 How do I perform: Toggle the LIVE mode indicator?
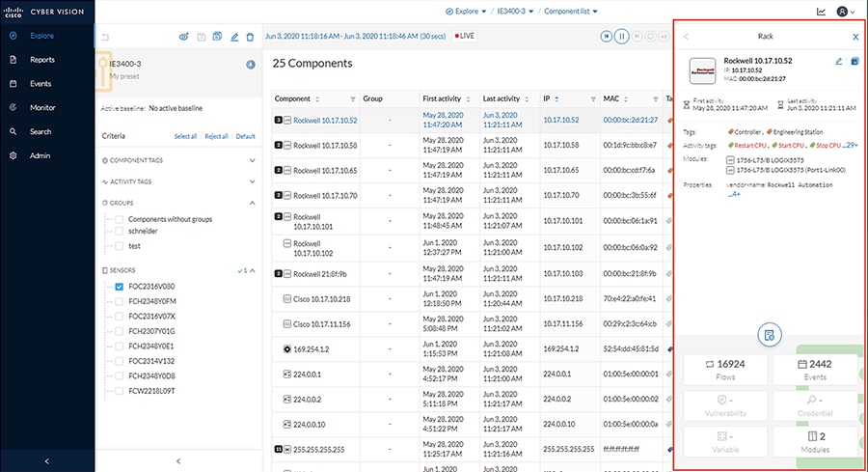pyautogui.click(x=465, y=36)
